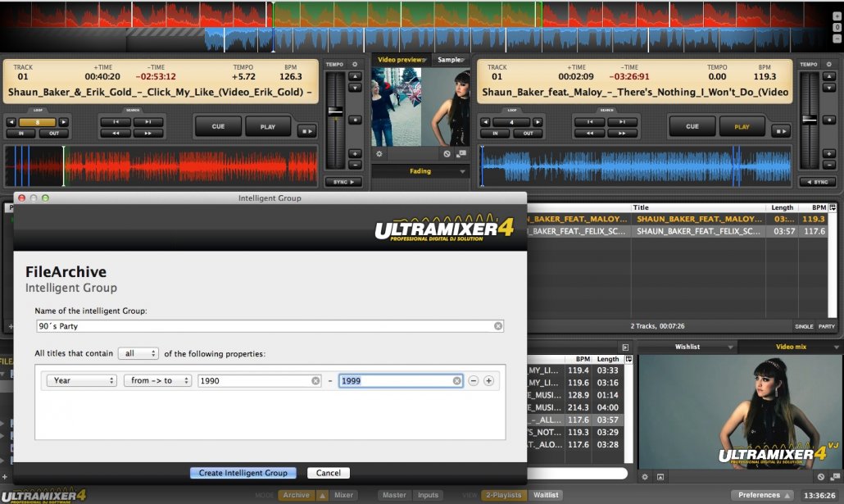Open the Year property dropdown
Screen dimensions: 844x504
click(82, 381)
